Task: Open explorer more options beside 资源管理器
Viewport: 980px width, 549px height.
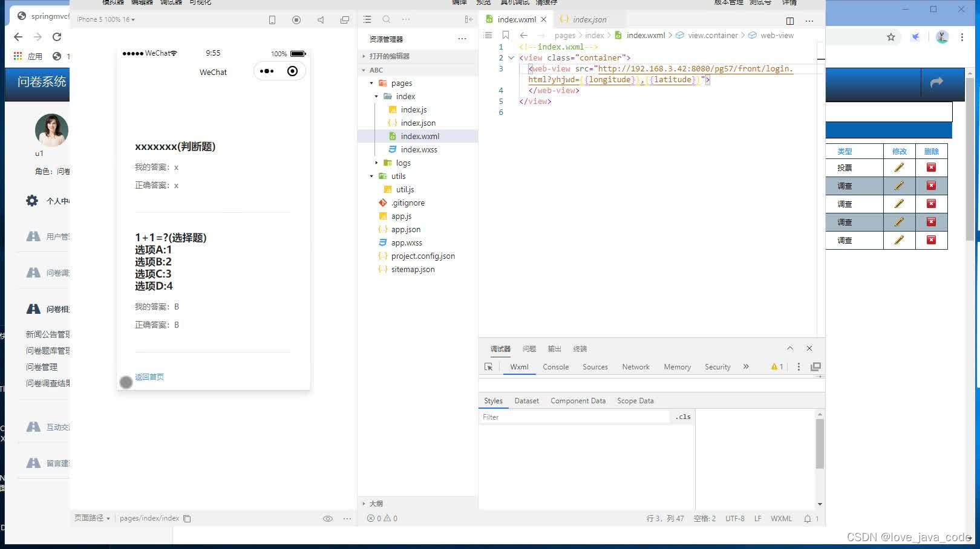Action: pyautogui.click(x=462, y=39)
